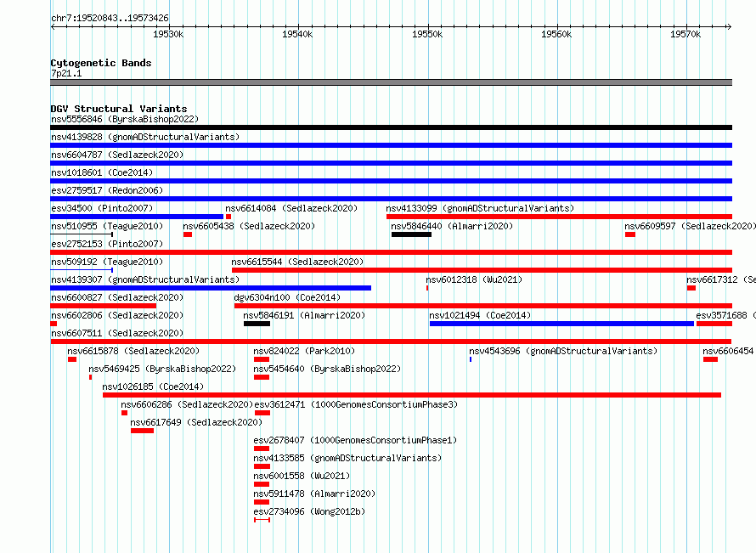Open nsv6615544 (Sedlazeck2020) label
This screenshot has height=553, width=756.
pos(297,262)
